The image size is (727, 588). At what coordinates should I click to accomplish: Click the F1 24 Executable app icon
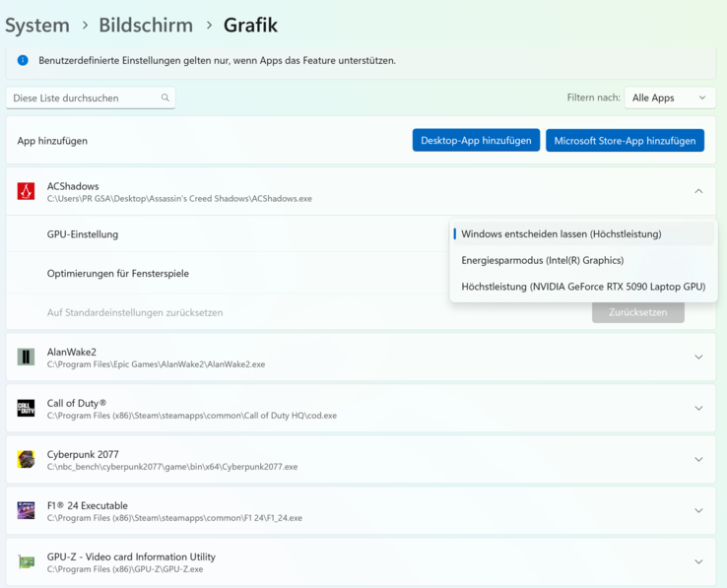[x=26, y=510]
